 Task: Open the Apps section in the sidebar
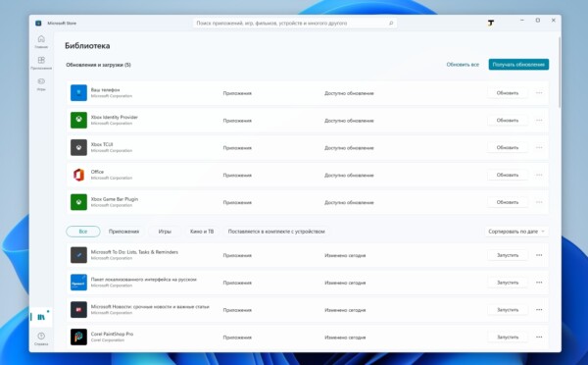tap(41, 63)
